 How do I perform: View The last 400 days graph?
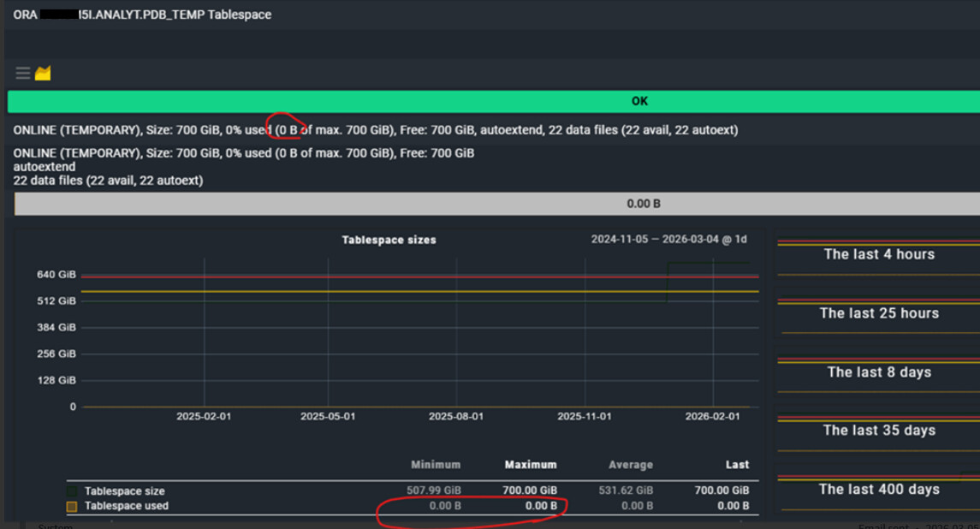(878, 490)
